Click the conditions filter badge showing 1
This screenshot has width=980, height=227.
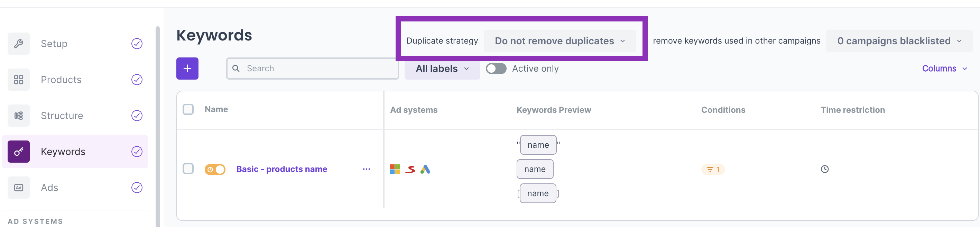[713, 170]
